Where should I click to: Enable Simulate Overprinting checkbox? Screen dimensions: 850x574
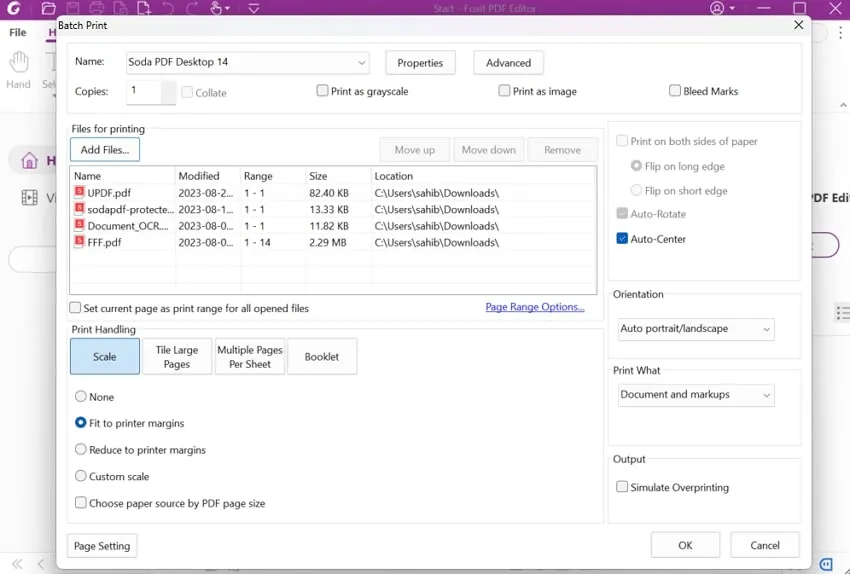(622, 487)
